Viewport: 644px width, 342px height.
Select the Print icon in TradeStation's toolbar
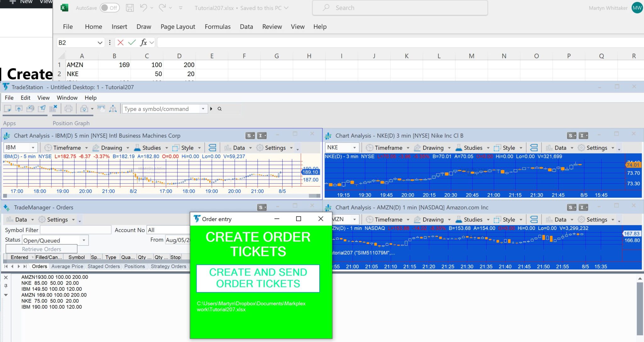68,109
